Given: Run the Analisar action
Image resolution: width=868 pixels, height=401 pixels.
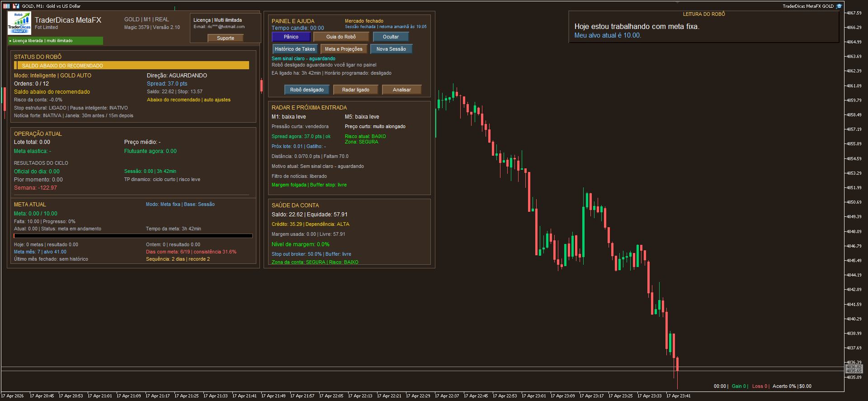Looking at the screenshot, I should click(x=401, y=90).
